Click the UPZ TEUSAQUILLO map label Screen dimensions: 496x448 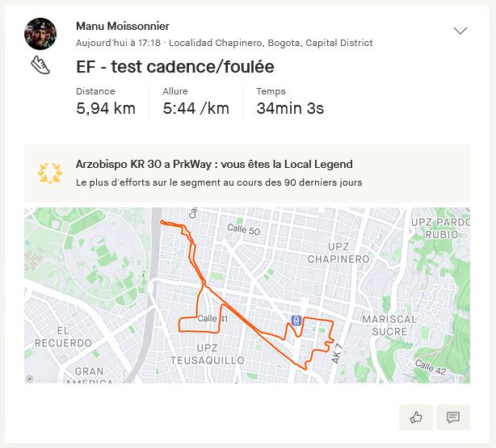[205, 354]
